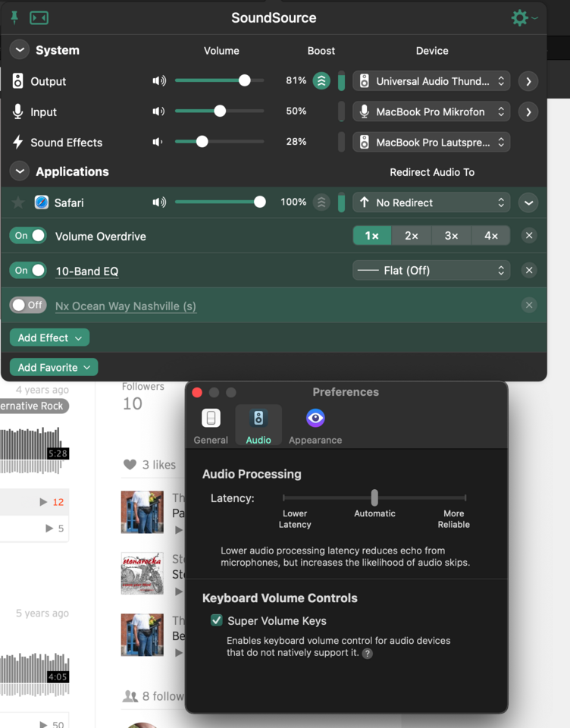Click the 3 likes link
Image resolution: width=570 pixels, height=728 pixels.
[158, 465]
